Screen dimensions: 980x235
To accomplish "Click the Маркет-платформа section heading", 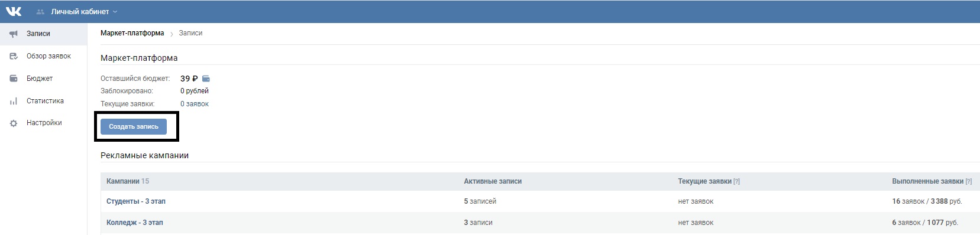I will coord(139,58).
